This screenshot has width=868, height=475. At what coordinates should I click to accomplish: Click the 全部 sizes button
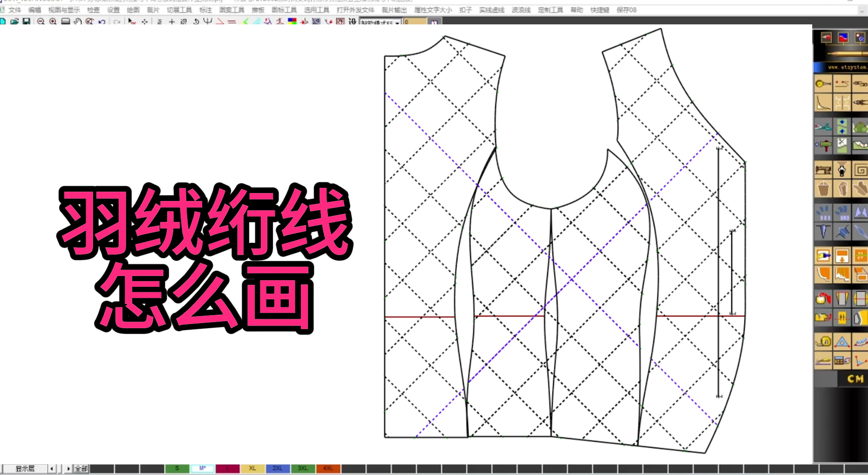pyautogui.click(x=81, y=469)
